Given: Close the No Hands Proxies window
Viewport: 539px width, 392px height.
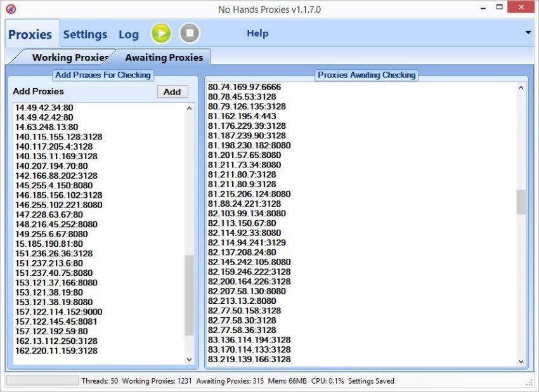Looking at the screenshot, I should pyautogui.click(x=521, y=7).
